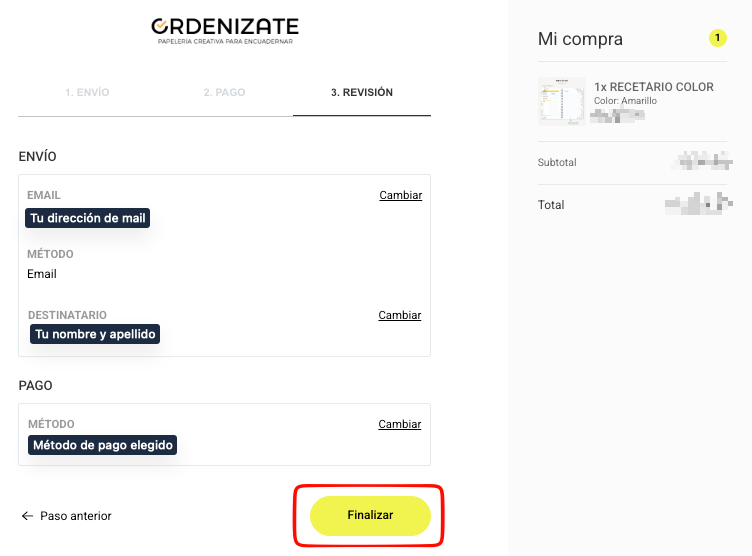This screenshot has height=556, width=752.
Task: Change the email via its Cambiar link
Action: click(x=400, y=195)
